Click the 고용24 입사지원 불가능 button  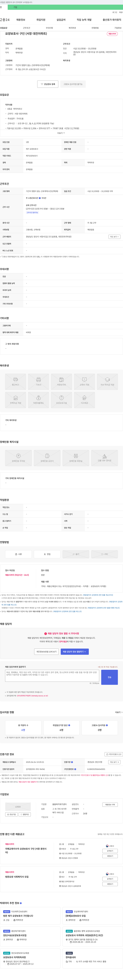pos(73,84)
